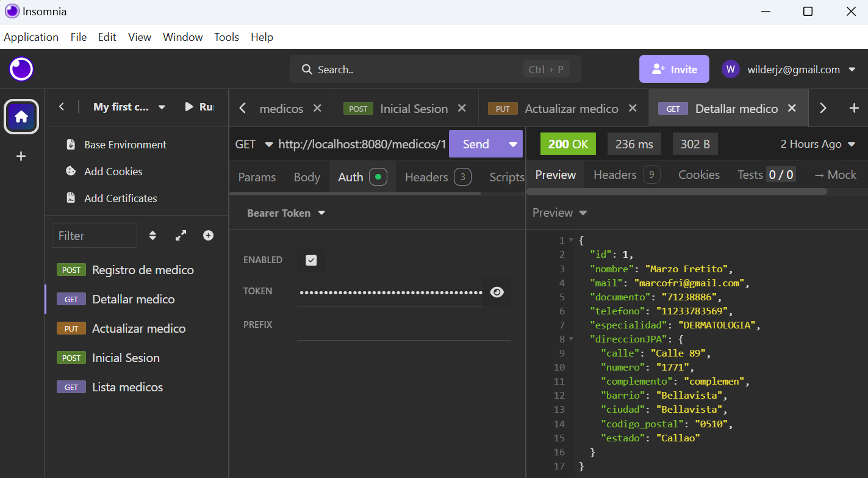Open the GET method dropdown
868x478 pixels.
click(254, 144)
